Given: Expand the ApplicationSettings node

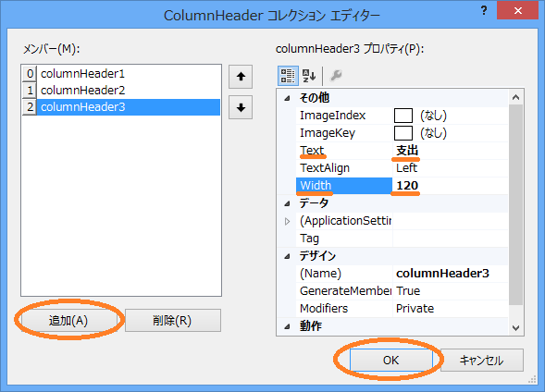Looking at the screenshot, I should click(x=287, y=221).
